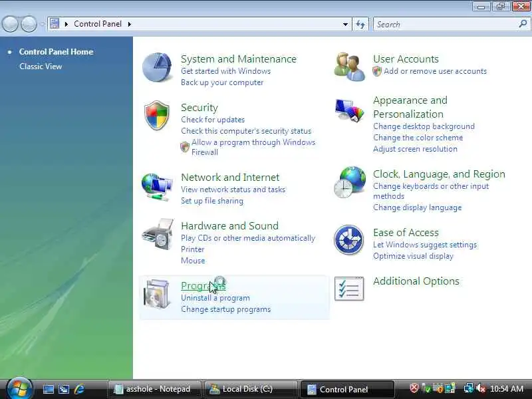Open Additional Options heading
532x399 pixels.
pyautogui.click(x=416, y=281)
